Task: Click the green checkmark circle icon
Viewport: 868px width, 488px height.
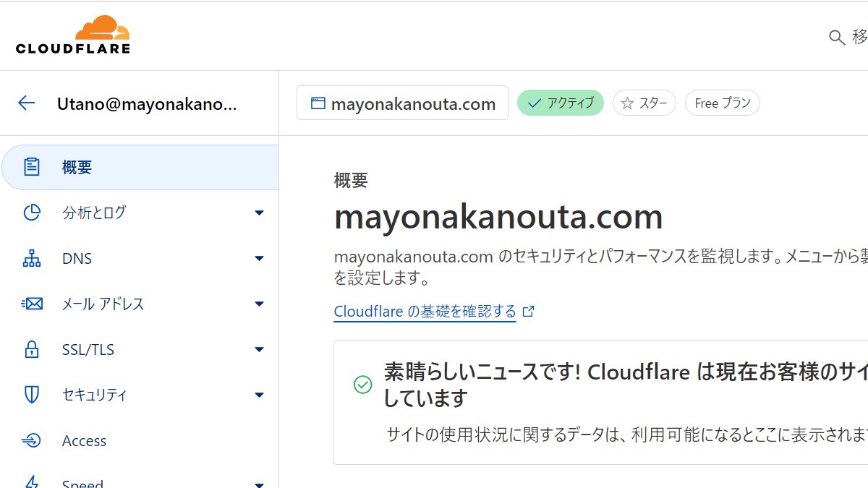Action: coord(362,384)
